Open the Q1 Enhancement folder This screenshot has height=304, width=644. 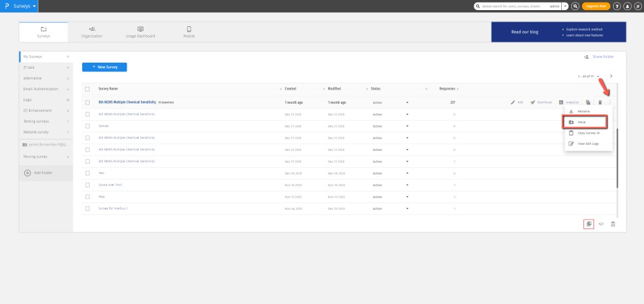click(46, 111)
